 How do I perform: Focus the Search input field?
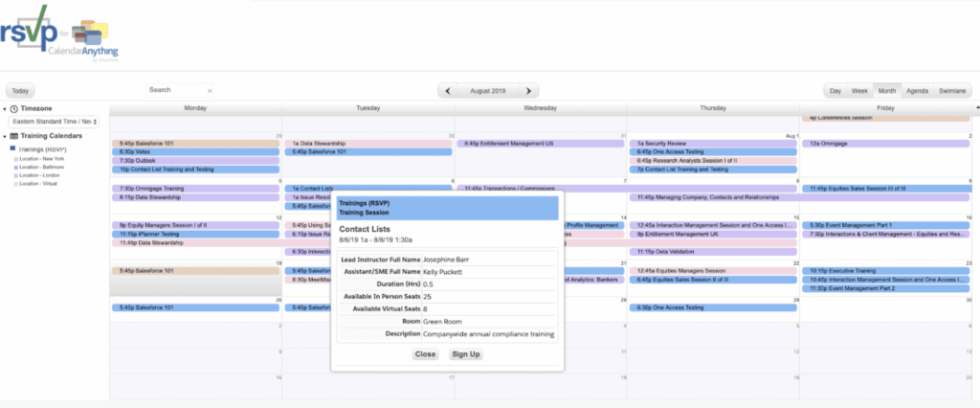tap(176, 90)
